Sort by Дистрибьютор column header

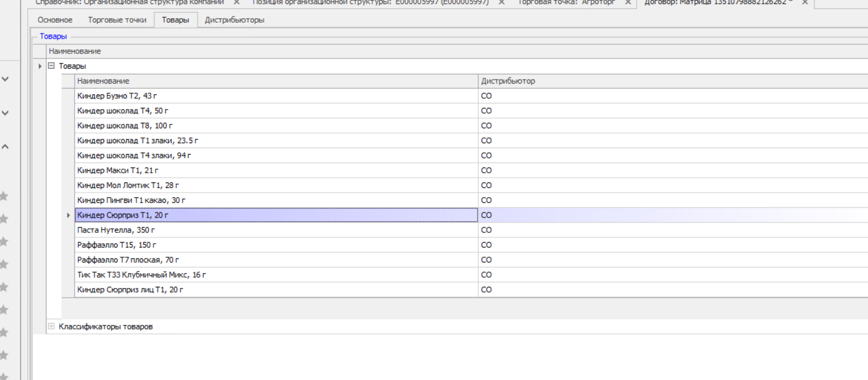pos(673,81)
